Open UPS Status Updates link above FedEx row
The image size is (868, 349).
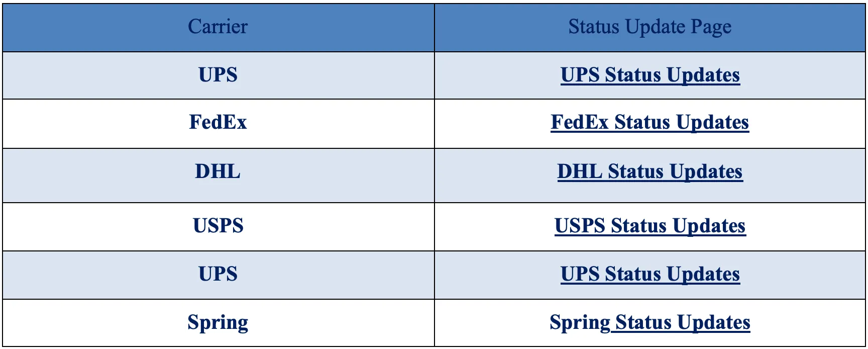[650, 75]
